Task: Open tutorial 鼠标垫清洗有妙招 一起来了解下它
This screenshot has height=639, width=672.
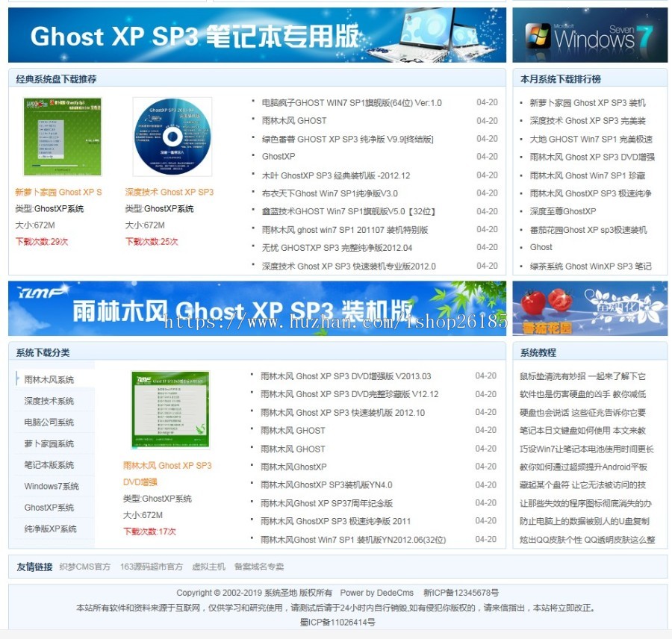Action: [x=582, y=376]
